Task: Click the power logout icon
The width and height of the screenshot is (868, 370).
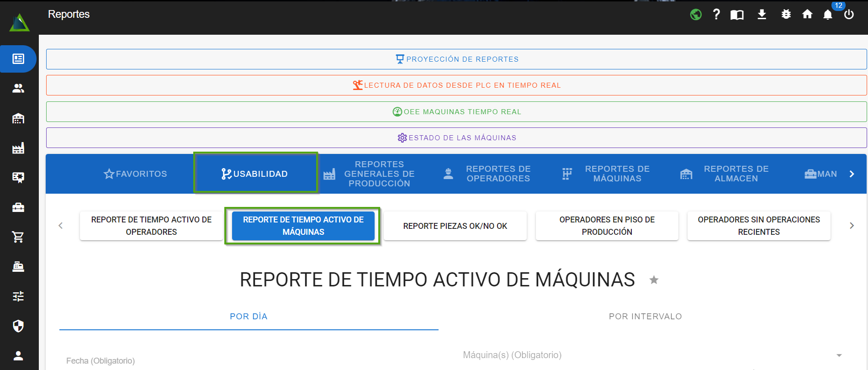Action: (849, 15)
